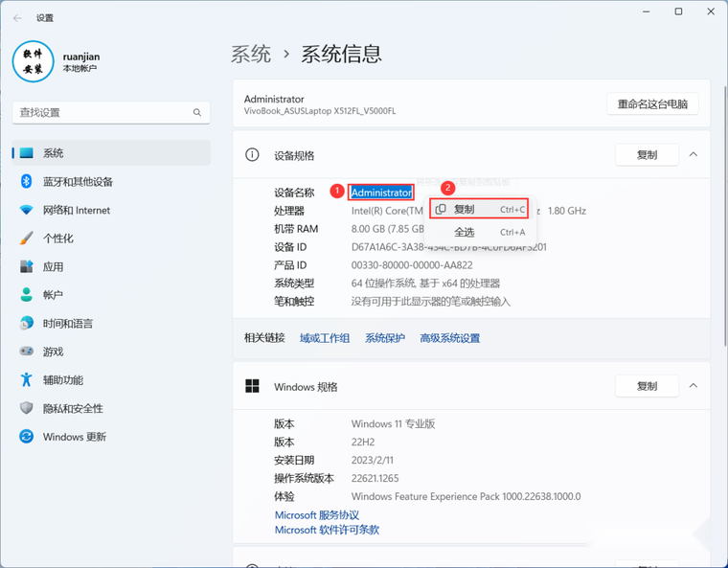Open 游戏 via controller icon
Image resolution: width=728 pixels, height=568 pixels.
[27, 352]
